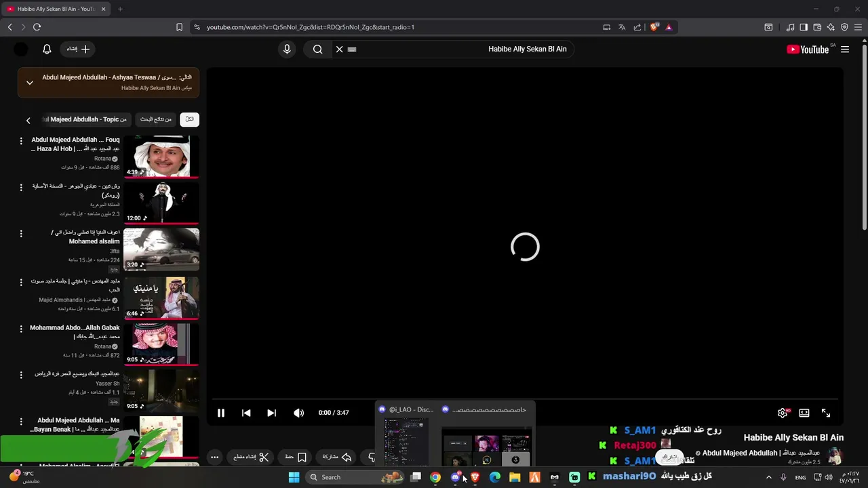Play the 12:00 concert video thumbnail

161,203
